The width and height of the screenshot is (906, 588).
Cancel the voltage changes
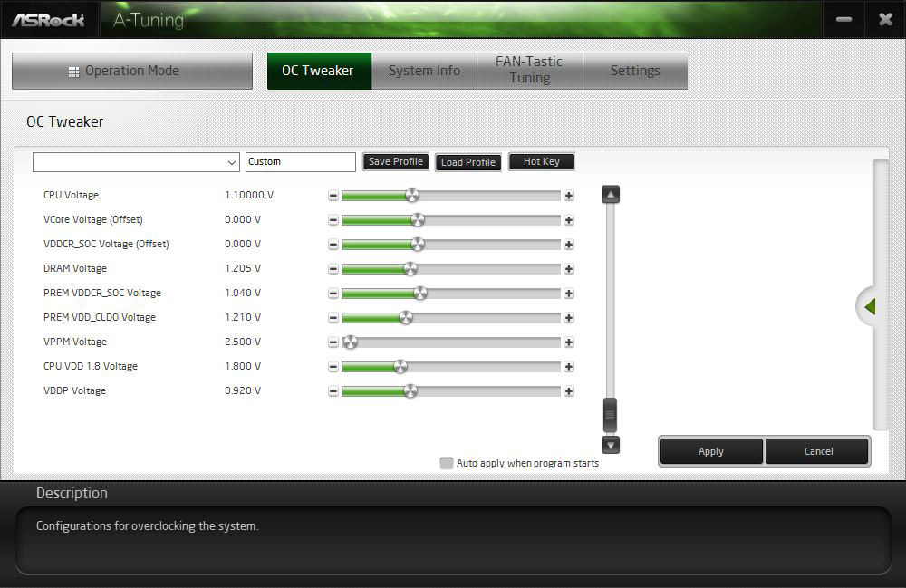tap(817, 451)
